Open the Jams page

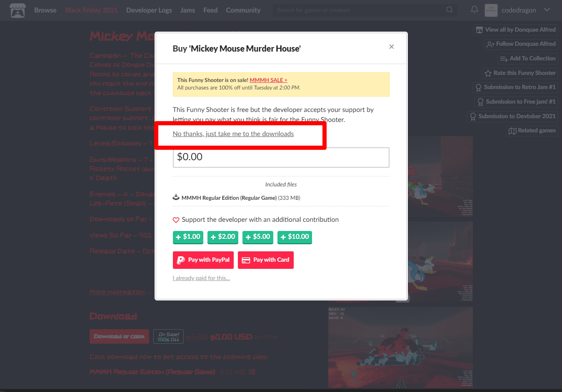[x=187, y=10]
